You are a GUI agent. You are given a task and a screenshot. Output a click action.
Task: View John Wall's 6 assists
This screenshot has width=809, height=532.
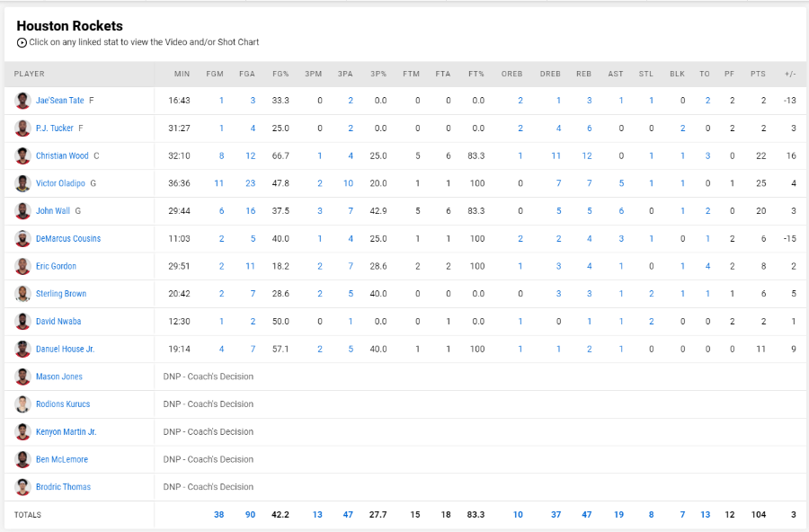(x=621, y=211)
